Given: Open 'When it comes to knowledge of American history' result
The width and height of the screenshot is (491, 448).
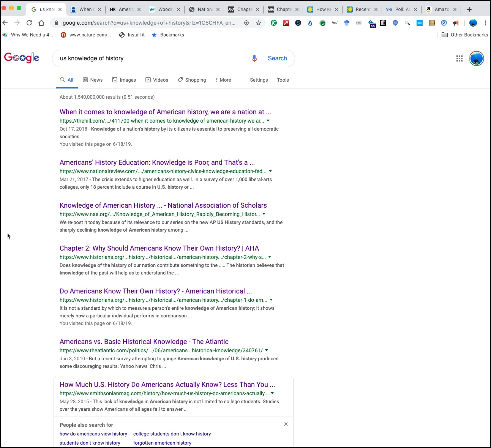Looking at the screenshot, I should click(x=165, y=112).
